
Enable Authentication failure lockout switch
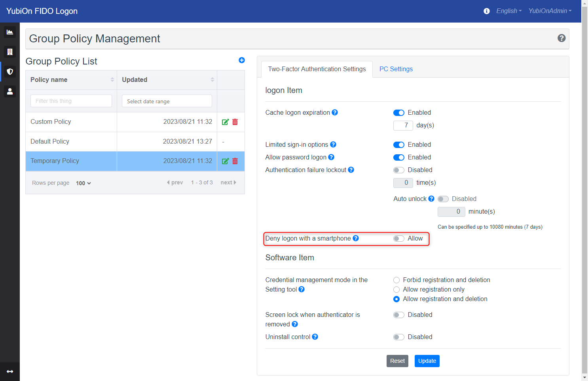[x=399, y=170]
